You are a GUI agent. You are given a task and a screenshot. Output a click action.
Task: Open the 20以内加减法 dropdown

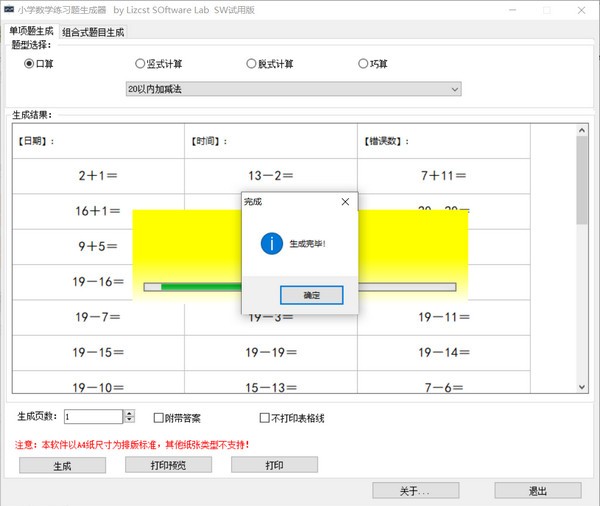(x=455, y=89)
